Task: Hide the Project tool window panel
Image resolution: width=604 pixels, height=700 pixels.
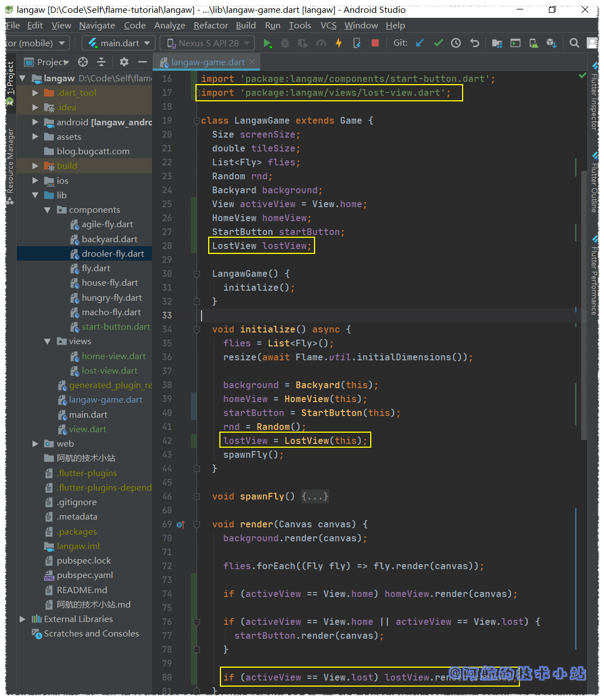Action: (143, 62)
